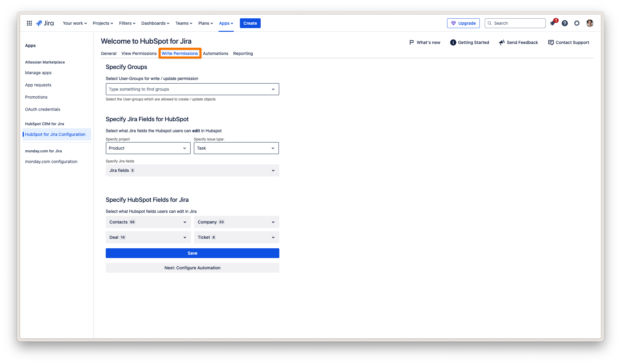Switch to the Automations tab
621x364 pixels.
click(215, 53)
